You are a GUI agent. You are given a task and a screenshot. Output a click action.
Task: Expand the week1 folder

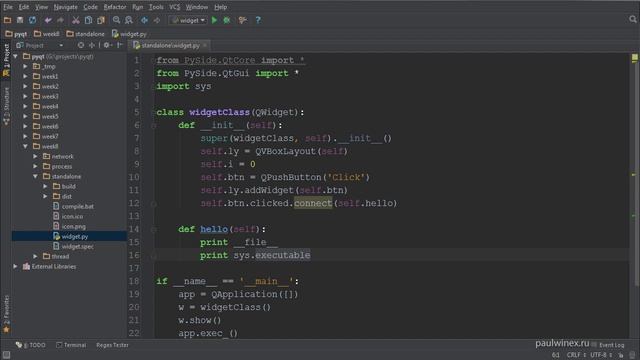point(25,76)
